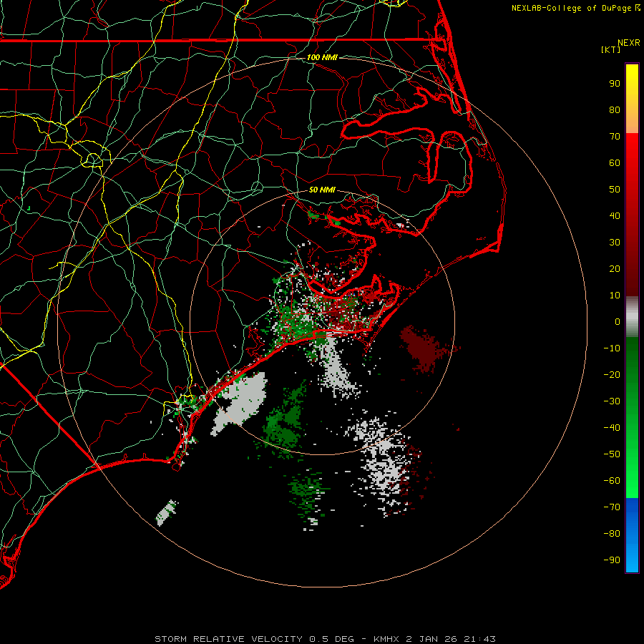
Task: Click the -80 value on the velocity scale
Action: [x=612, y=534]
